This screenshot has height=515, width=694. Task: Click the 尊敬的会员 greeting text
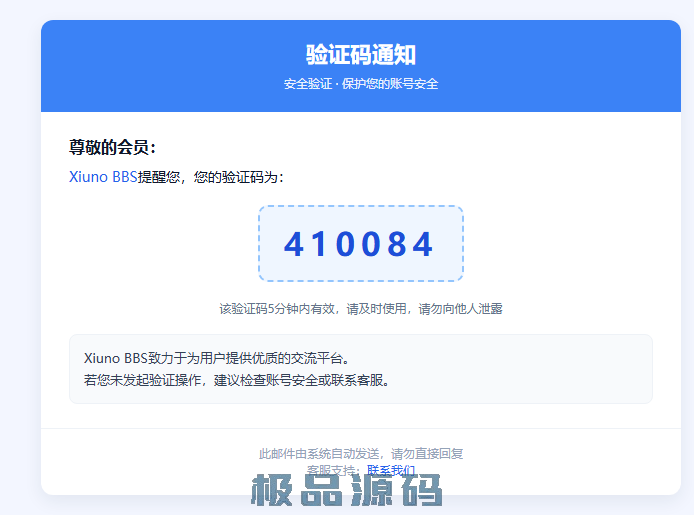(112, 148)
